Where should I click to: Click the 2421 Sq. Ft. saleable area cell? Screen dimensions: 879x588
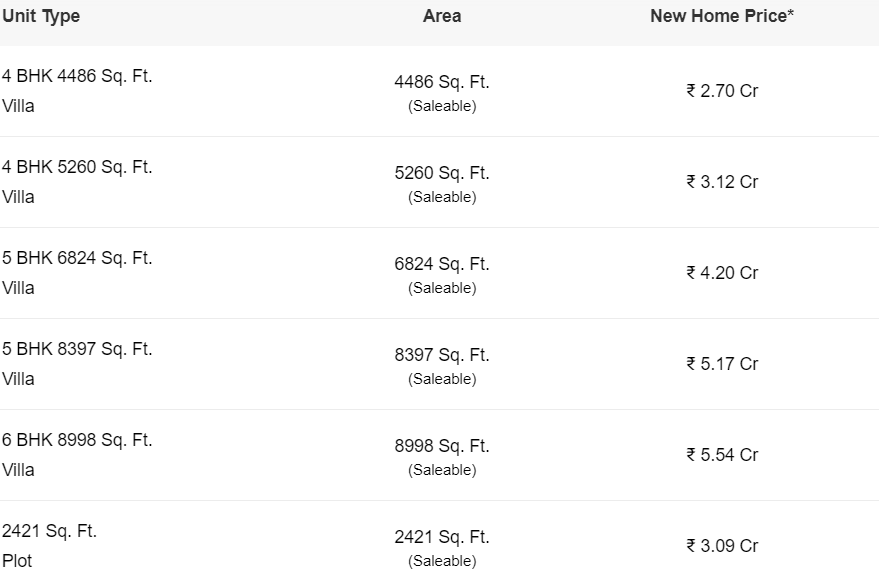pos(442,548)
